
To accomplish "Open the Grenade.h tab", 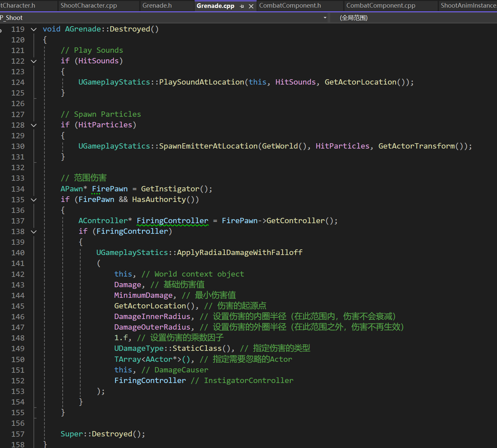I will (x=157, y=6).
